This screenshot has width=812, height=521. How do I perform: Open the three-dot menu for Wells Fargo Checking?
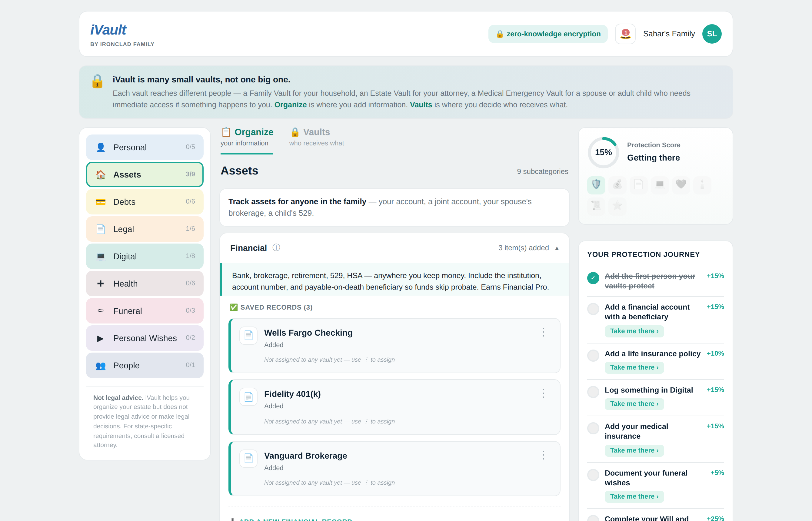tap(543, 332)
